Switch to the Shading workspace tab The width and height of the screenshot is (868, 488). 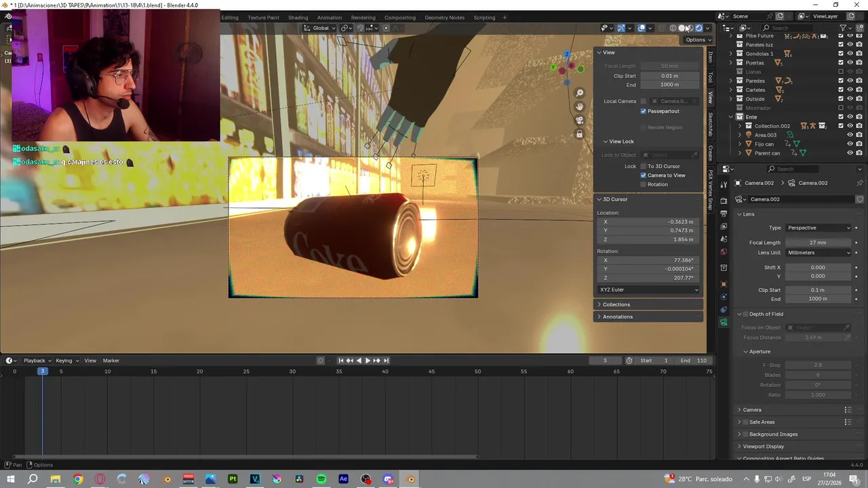pyautogui.click(x=298, y=18)
